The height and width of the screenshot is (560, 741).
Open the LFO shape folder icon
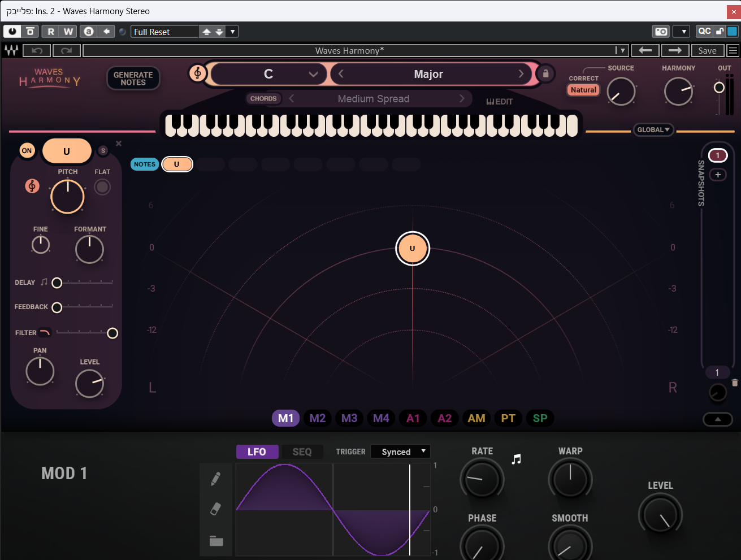click(x=216, y=541)
